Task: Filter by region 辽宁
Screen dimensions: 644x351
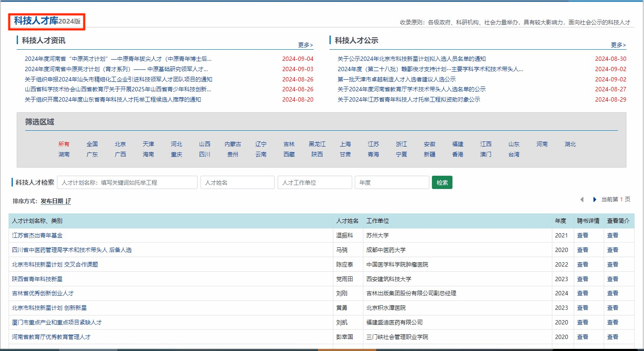Action: 261,144
